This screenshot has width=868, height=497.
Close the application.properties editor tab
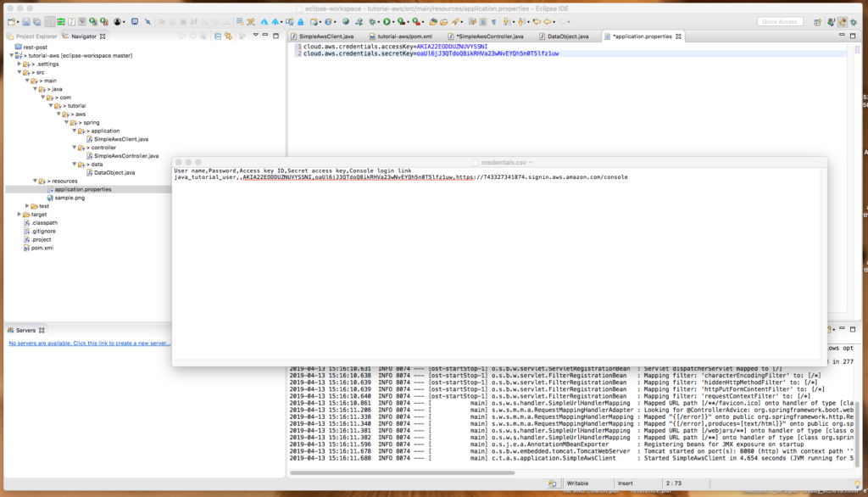[678, 36]
